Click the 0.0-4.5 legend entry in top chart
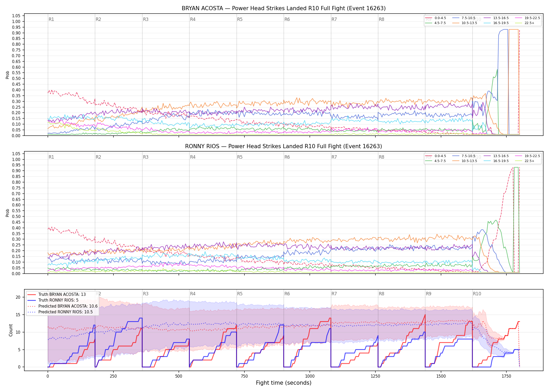 point(436,18)
